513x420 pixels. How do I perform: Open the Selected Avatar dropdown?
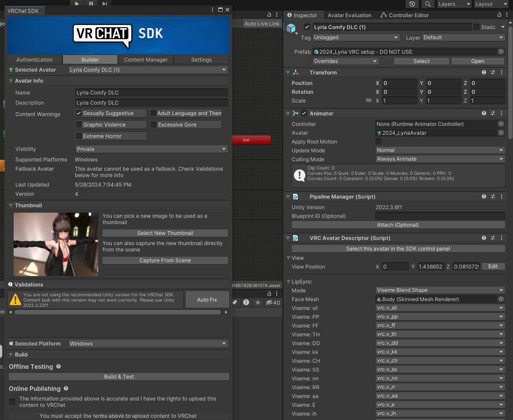[x=148, y=70]
